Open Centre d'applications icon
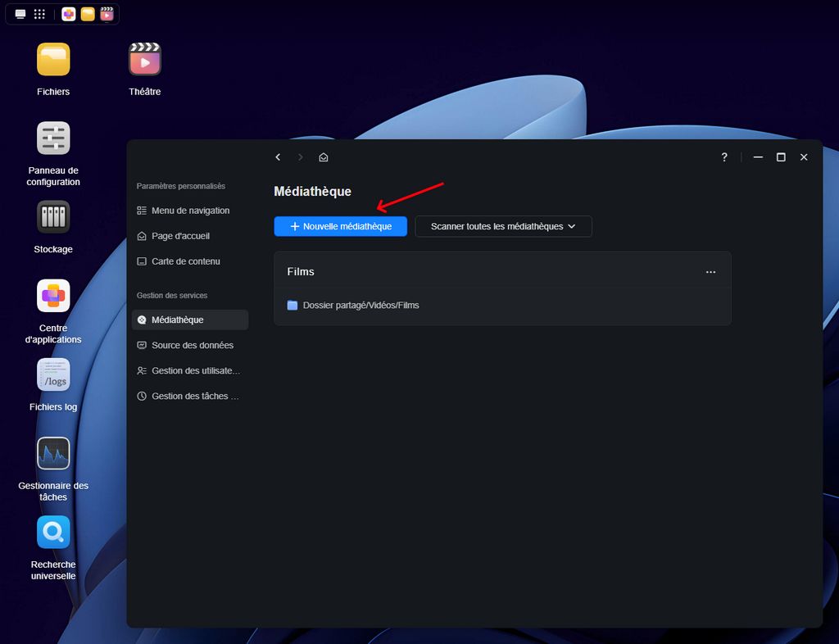The width and height of the screenshot is (839, 644). coord(53,296)
